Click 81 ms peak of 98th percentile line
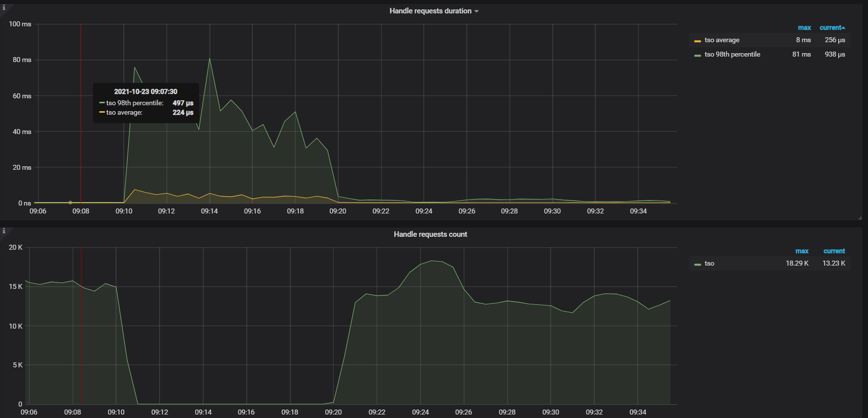Viewport: 868px width, 418px height. pyautogui.click(x=210, y=59)
